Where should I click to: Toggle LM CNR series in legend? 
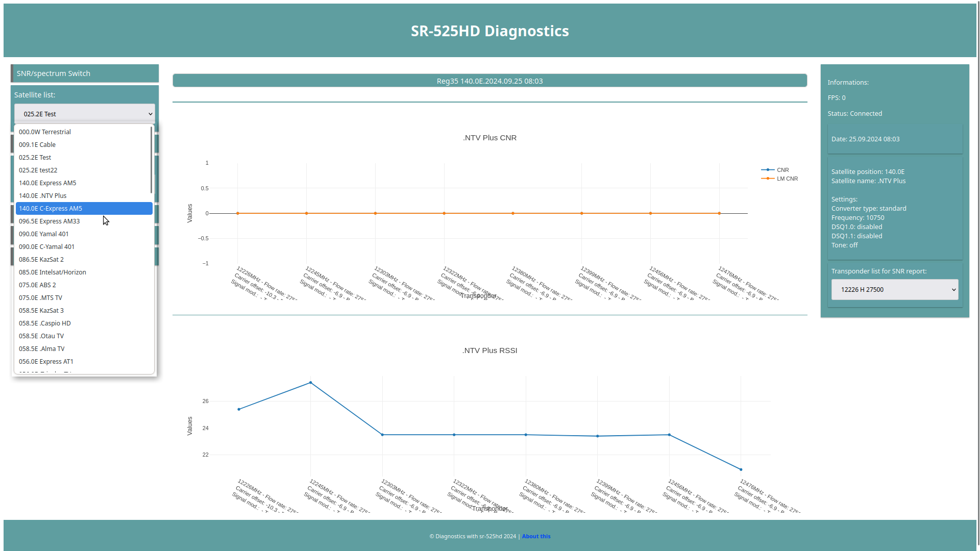779,179
